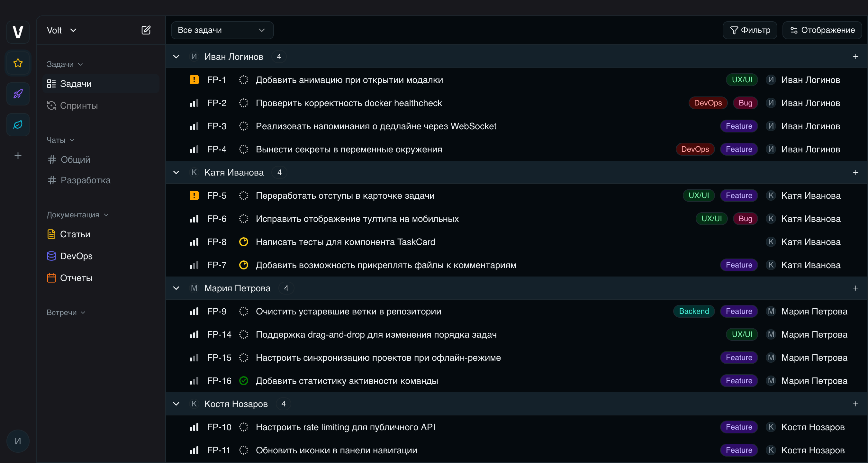
Task: Add task to the Катя Иванова group with plus
Action: 855,173
